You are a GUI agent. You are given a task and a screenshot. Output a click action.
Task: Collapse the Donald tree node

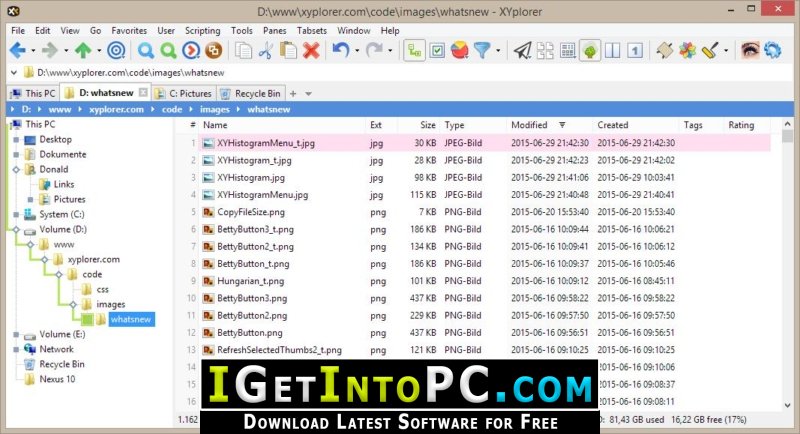pos(16,169)
